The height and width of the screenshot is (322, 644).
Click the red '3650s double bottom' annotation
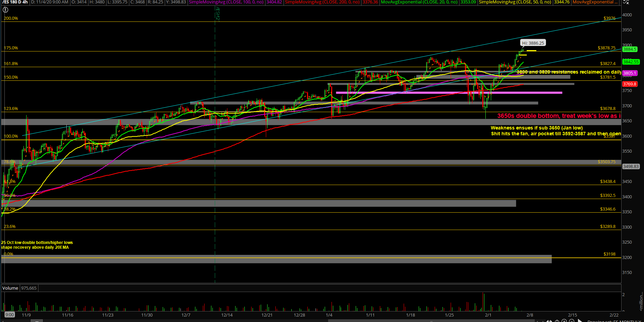pos(559,116)
